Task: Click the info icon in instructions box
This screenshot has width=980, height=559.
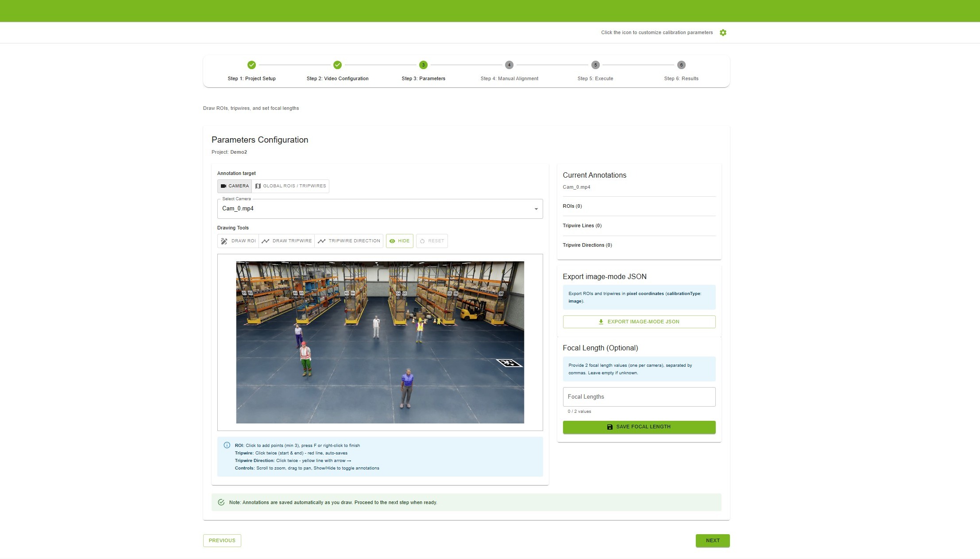Action: click(227, 445)
